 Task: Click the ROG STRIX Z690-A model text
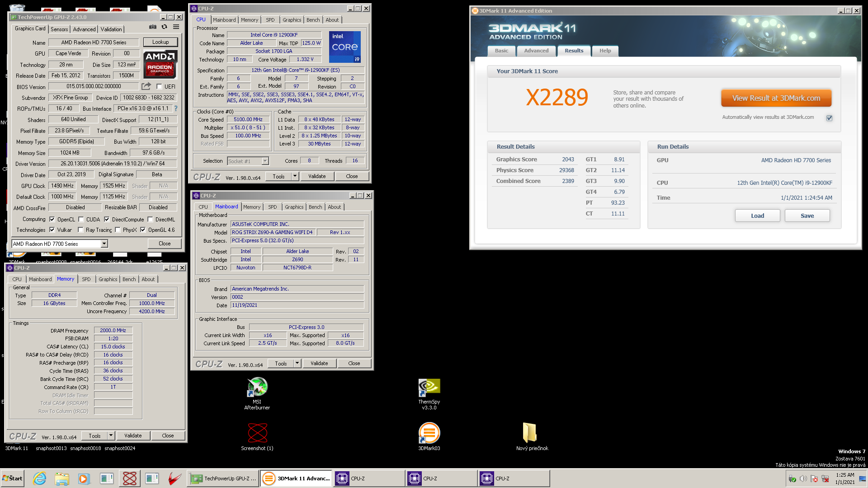pyautogui.click(x=272, y=232)
